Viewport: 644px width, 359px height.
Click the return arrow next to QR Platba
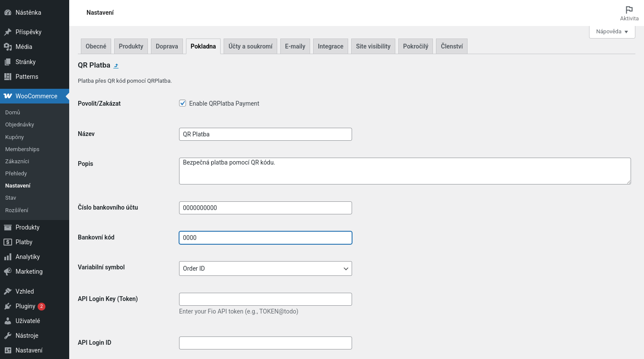(116, 66)
